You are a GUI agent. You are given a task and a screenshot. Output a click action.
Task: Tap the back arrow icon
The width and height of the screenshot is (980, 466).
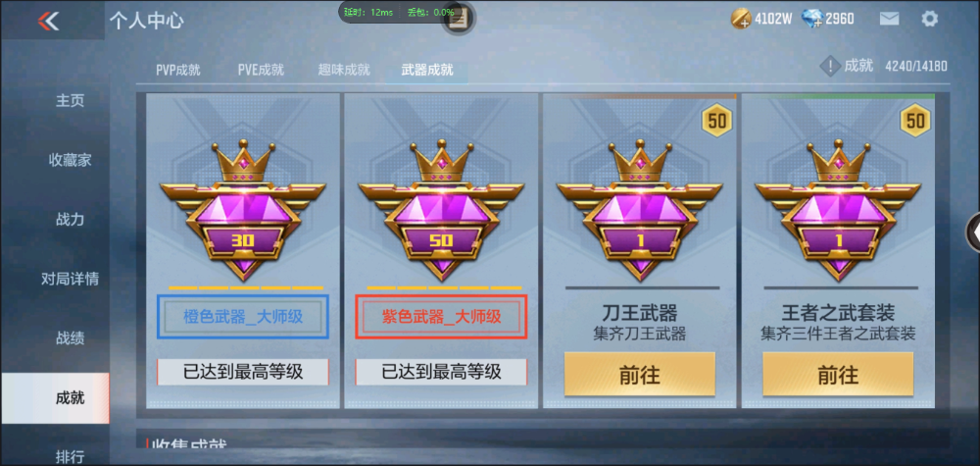point(48,21)
